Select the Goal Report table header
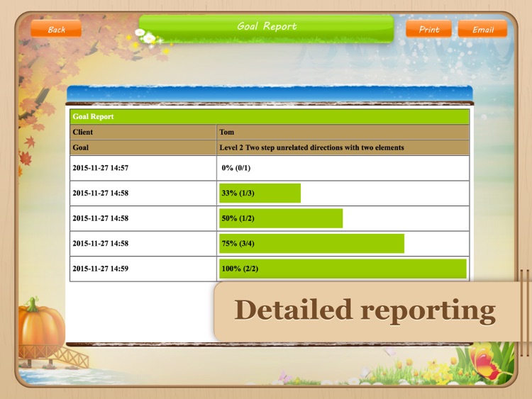532x399 pixels. (x=270, y=117)
